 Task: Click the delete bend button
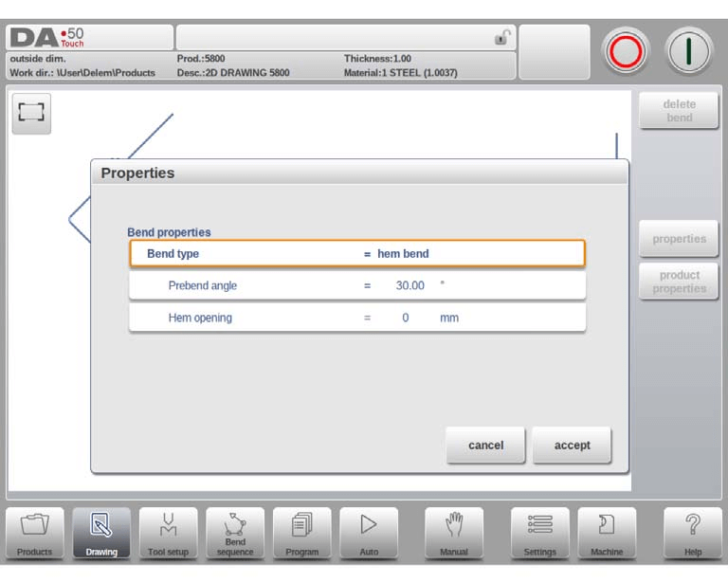pos(679,111)
